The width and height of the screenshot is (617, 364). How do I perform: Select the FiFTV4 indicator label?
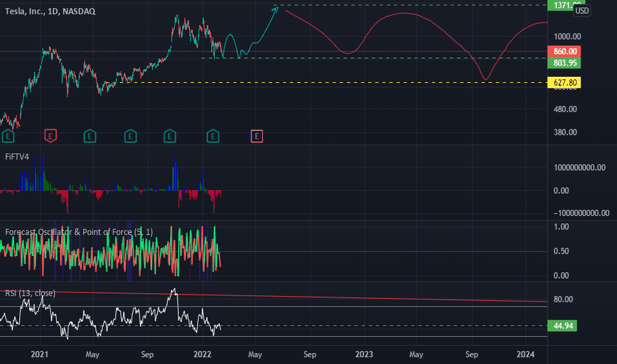pos(17,157)
